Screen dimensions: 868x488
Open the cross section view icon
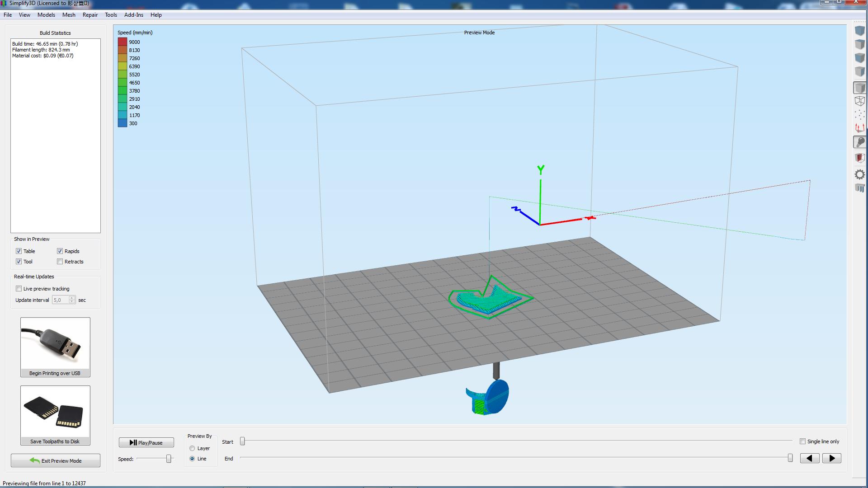(859, 158)
